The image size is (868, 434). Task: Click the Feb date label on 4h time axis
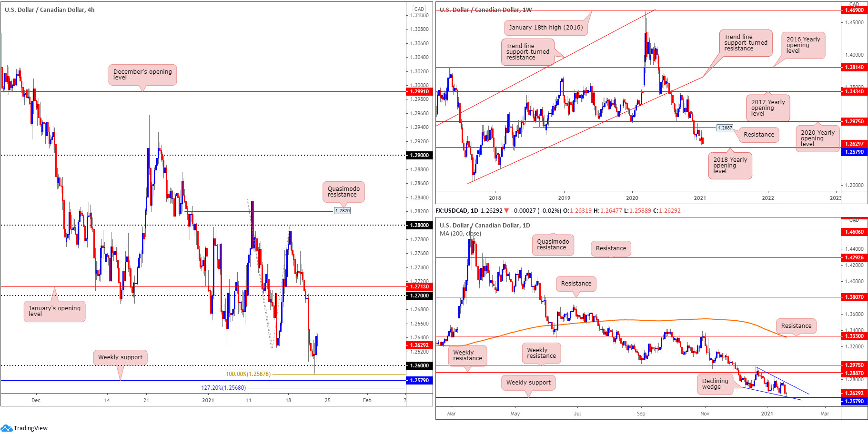click(x=367, y=400)
